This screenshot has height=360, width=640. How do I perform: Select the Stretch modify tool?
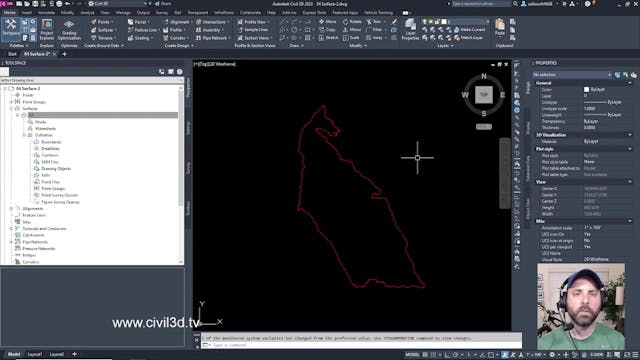329,38
